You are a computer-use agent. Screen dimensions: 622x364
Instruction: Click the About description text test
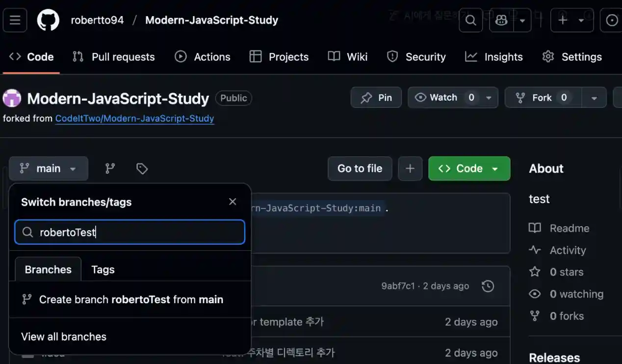tap(539, 199)
